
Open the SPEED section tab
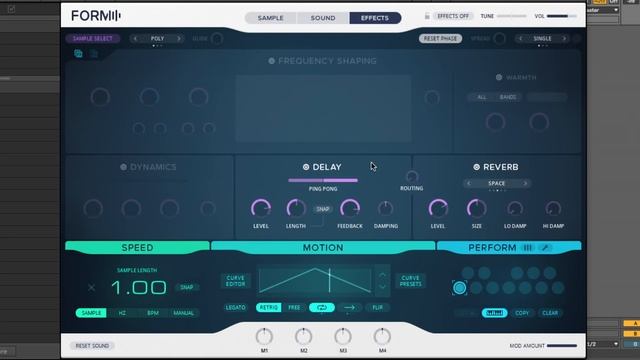click(x=137, y=247)
